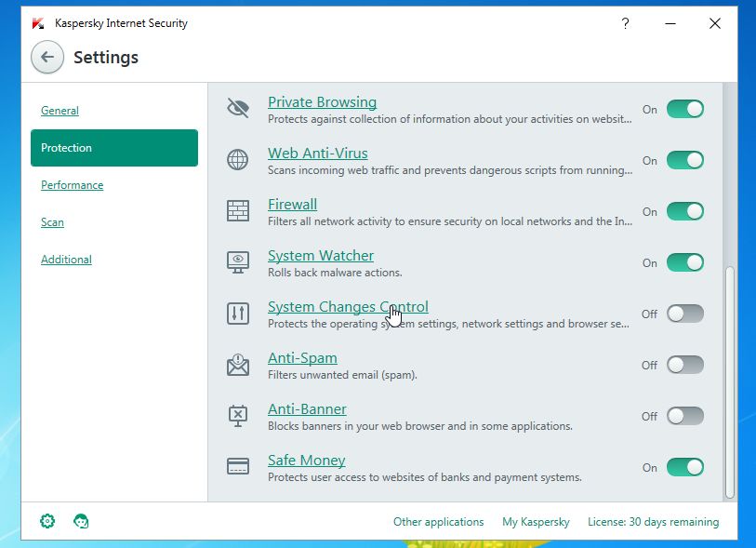756x548 pixels.
Task: Turn on the Anti-Spam toggle
Action: [685, 365]
